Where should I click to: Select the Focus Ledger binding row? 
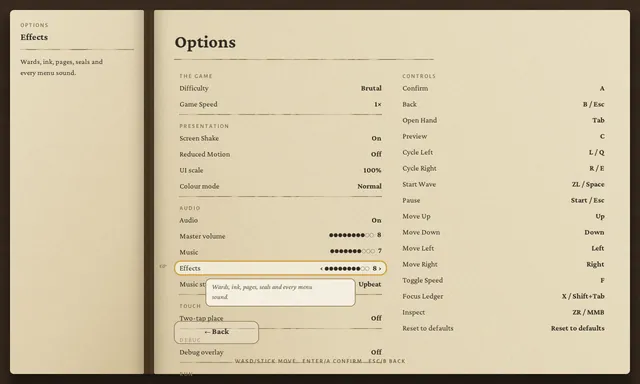tap(503, 296)
